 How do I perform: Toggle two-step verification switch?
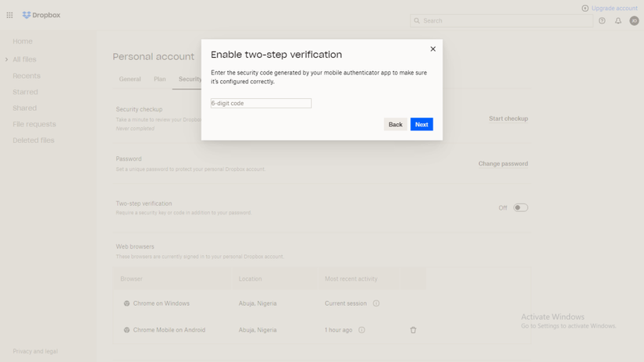click(x=520, y=208)
